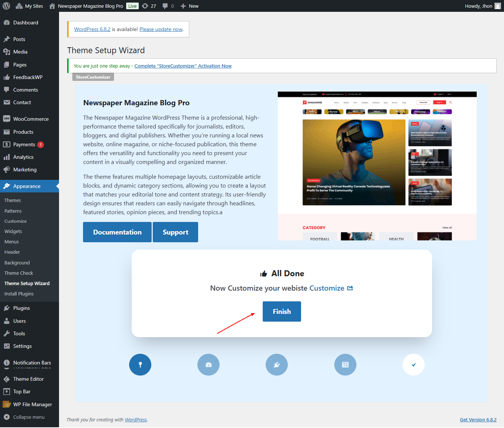Click the Customize link in All Done card

pos(331,288)
